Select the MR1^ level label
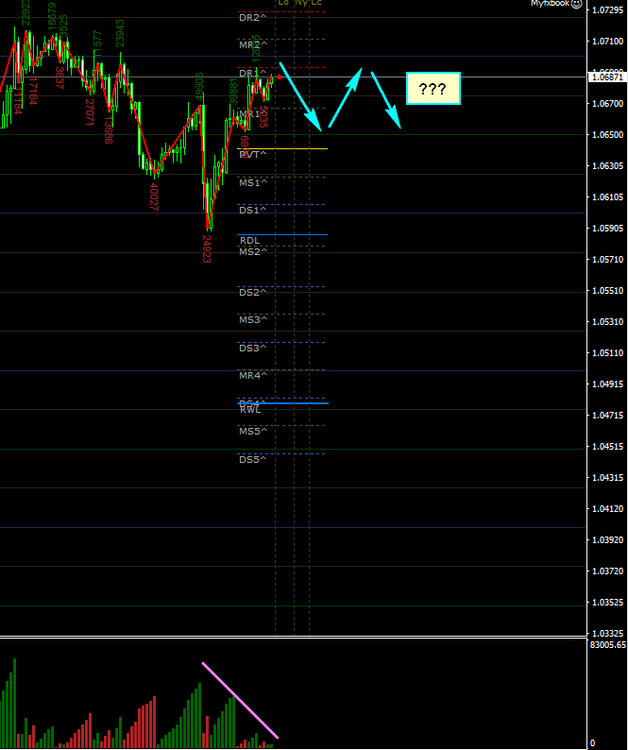628x750 pixels. [x=253, y=114]
